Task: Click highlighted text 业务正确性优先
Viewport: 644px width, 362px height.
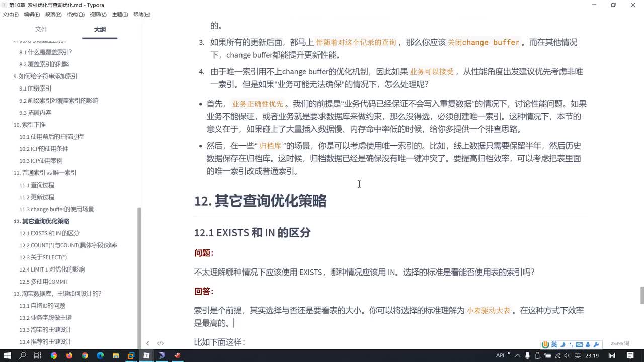Action: point(258,104)
